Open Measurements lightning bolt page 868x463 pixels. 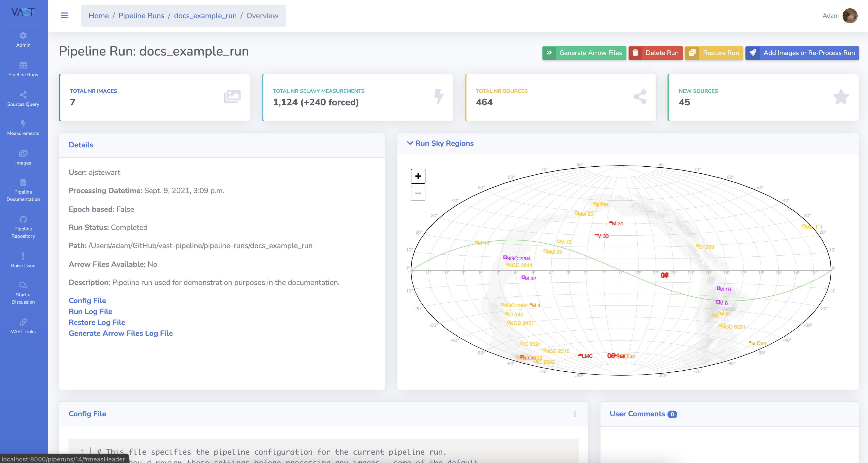coord(23,128)
